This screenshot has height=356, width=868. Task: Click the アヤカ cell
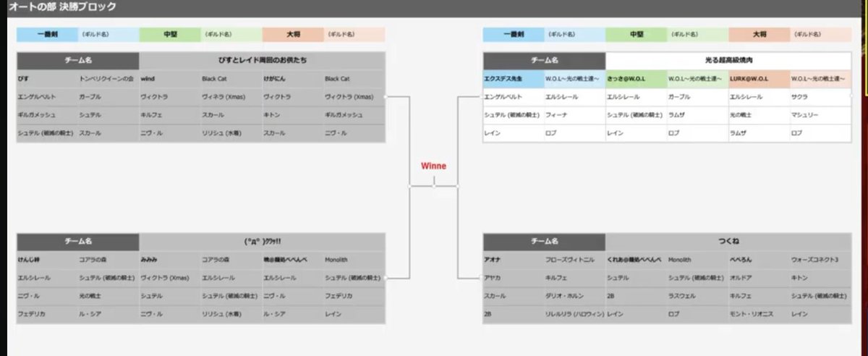(493, 277)
